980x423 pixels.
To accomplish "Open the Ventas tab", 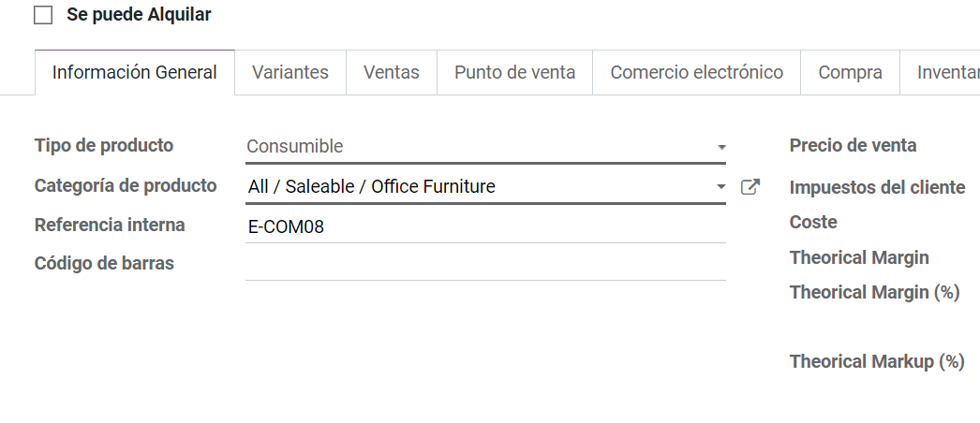I will 392,72.
